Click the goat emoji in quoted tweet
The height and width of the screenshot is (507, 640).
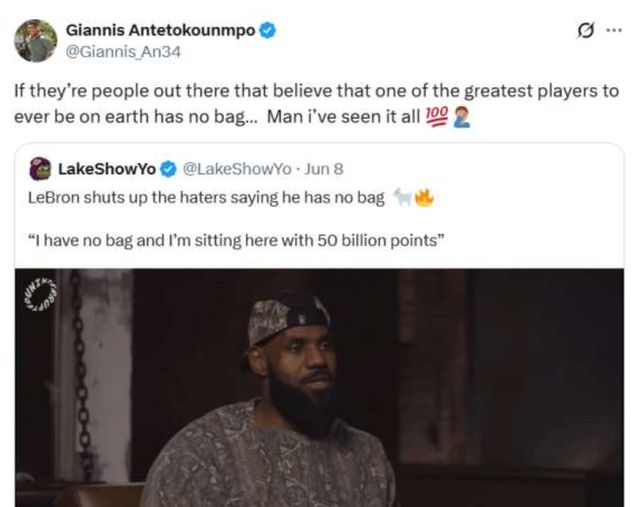click(x=402, y=197)
